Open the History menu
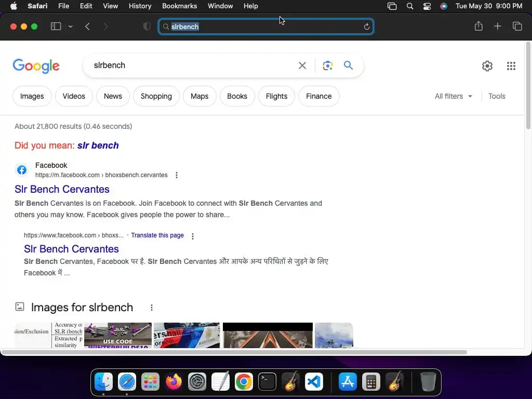 click(140, 6)
